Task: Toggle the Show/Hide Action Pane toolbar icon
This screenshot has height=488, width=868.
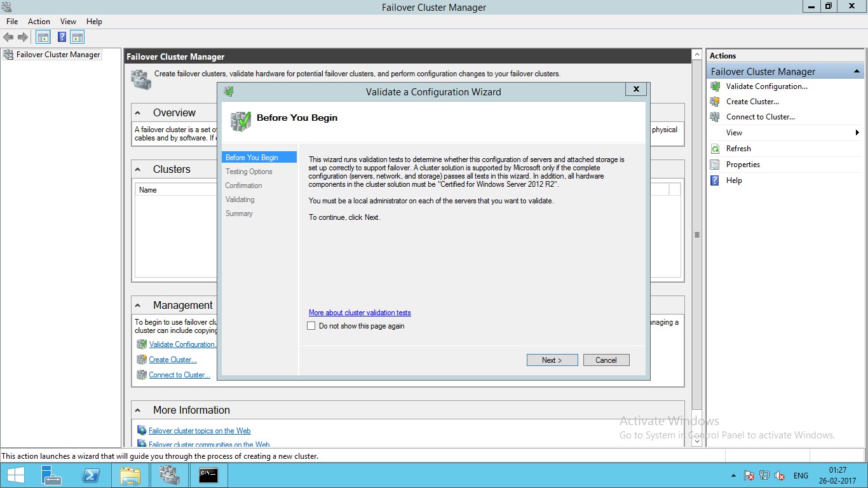Action: (x=78, y=37)
